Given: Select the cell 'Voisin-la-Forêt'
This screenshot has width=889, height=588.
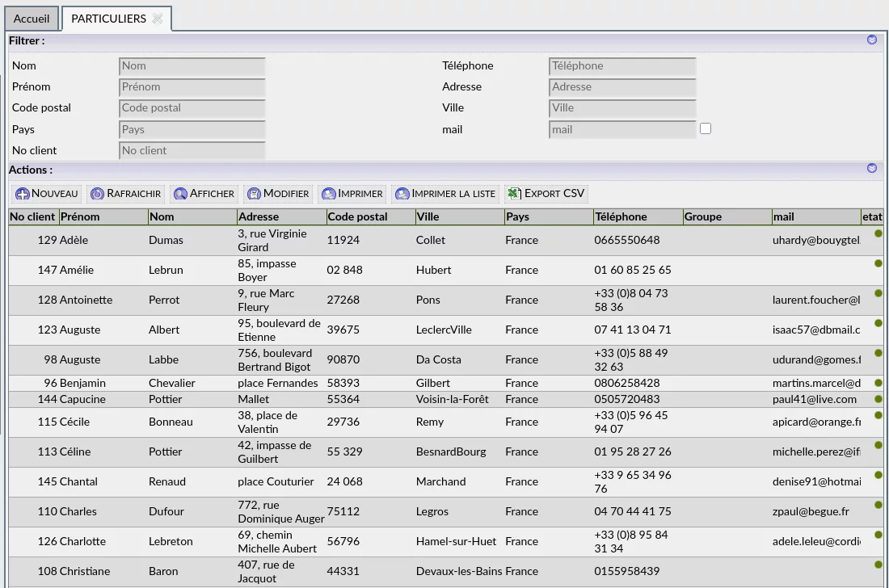Looking at the screenshot, I should (x=452, y=399).
